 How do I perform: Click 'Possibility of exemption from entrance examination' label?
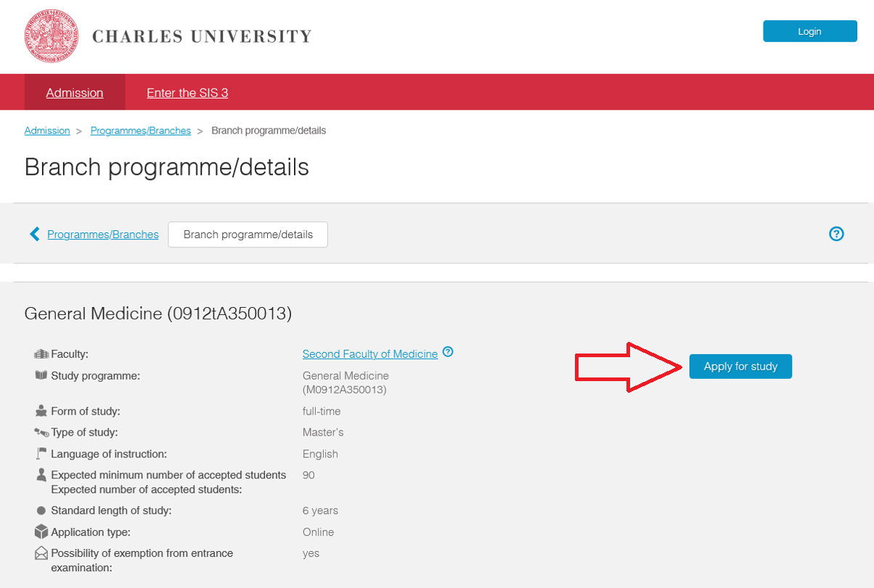coord(142,560)
